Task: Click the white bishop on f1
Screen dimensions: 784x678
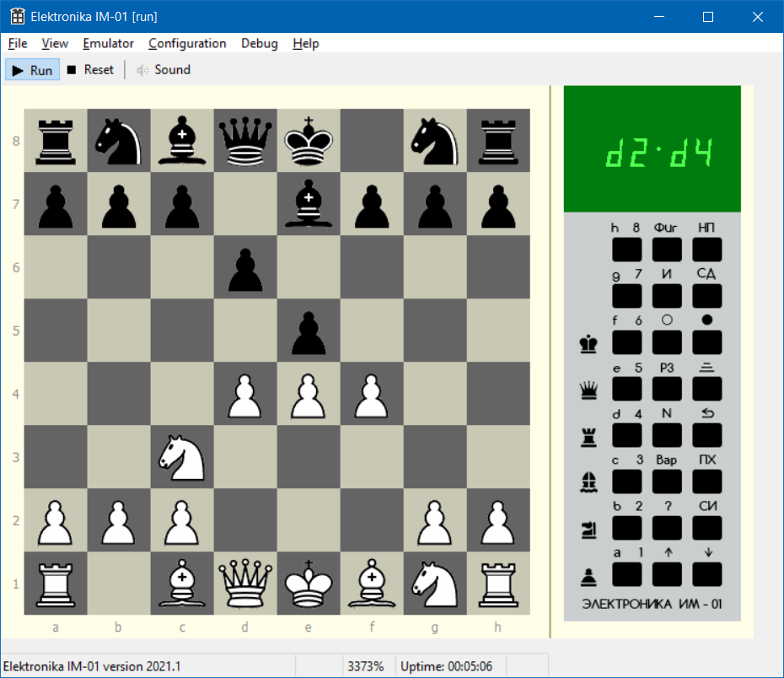Action: (x=372, y=584)
